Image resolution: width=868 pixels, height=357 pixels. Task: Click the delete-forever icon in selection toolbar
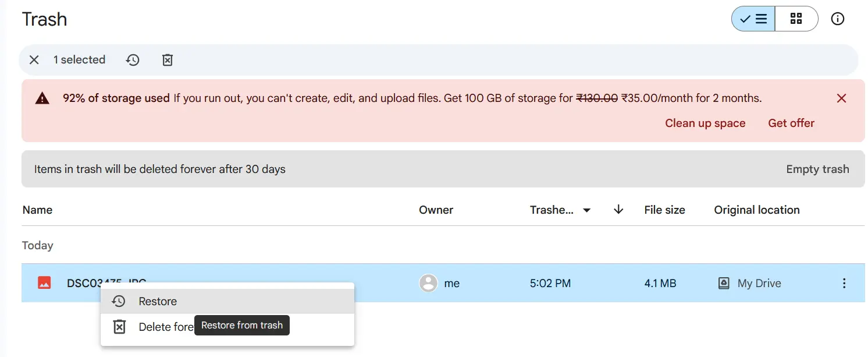pos(168,59)
